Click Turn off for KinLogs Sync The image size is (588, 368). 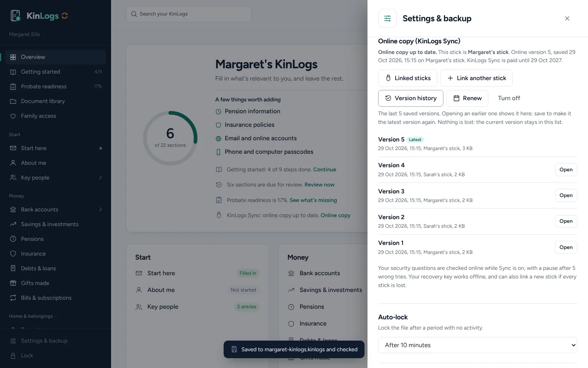coord(509,98)
